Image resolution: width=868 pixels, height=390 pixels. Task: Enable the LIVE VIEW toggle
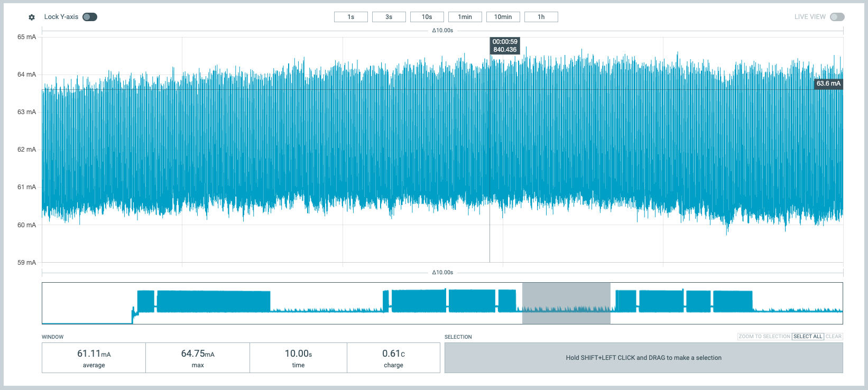[x=837, y=17]
